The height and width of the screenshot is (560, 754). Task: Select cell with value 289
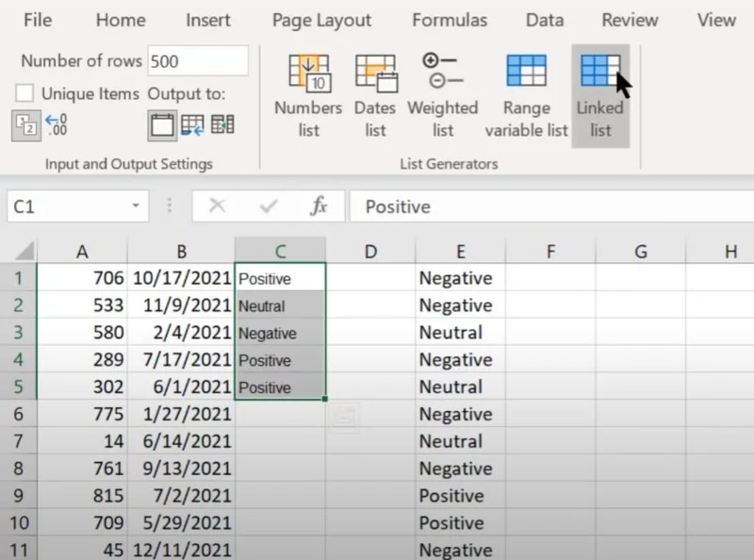(82, 359)
